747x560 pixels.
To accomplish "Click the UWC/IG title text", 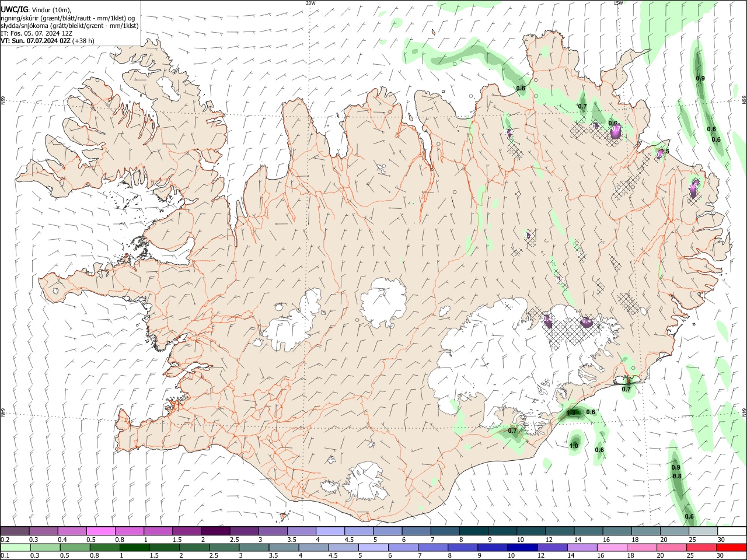I will (x=14, y=9).
